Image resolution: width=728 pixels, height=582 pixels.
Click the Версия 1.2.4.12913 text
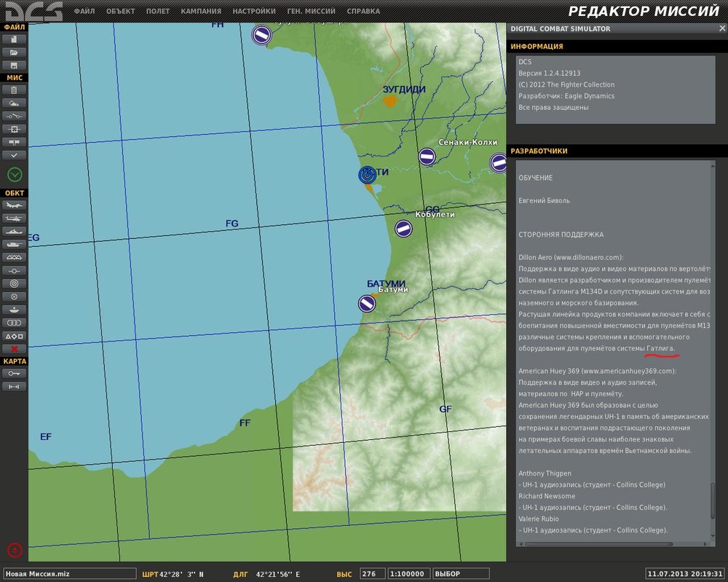[x=549, y=73]
